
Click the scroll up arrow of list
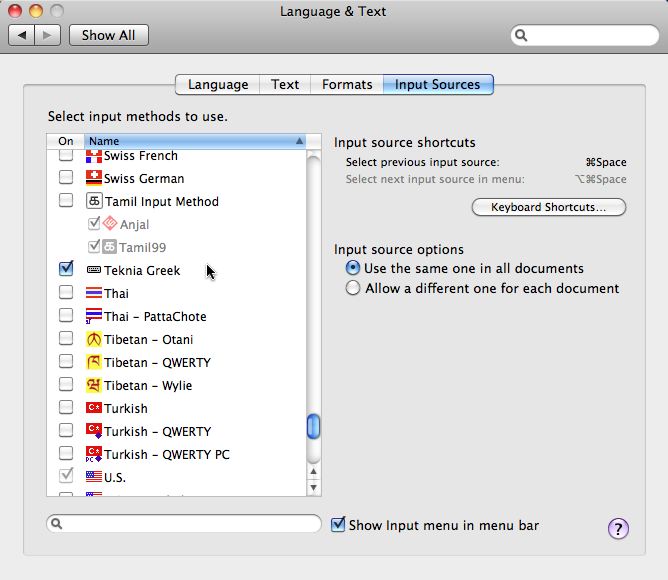[314, 469]
